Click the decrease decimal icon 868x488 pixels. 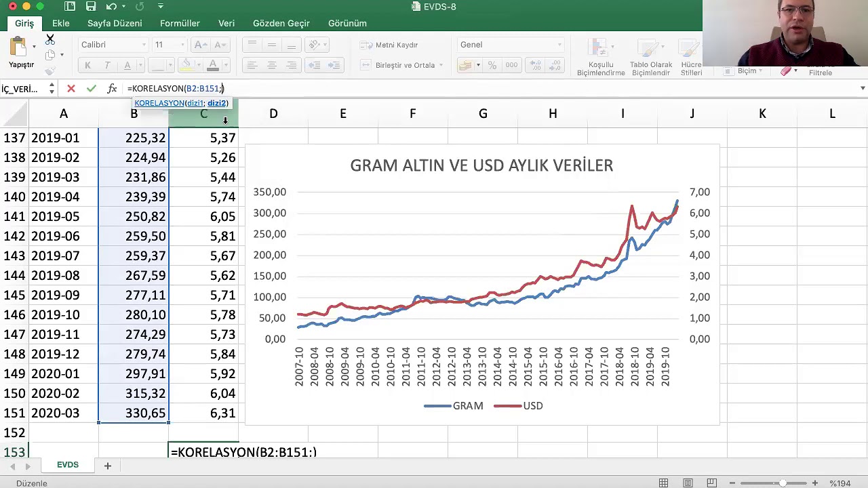[555, 65]
